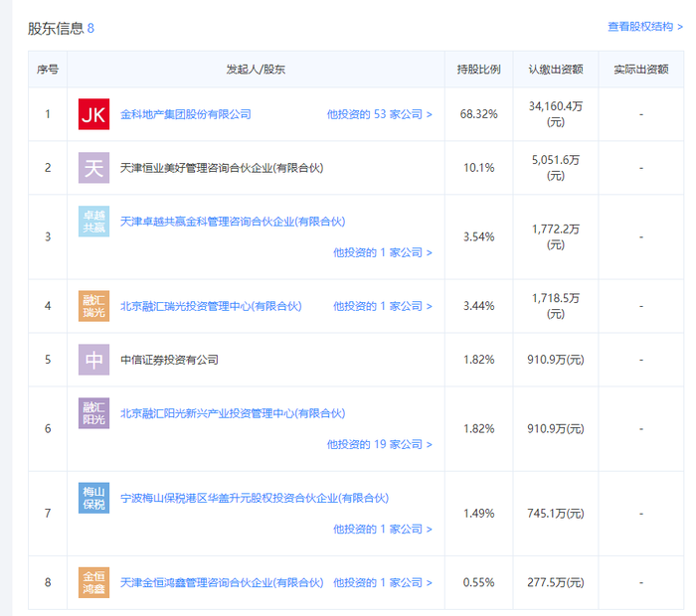
Task: View 他投资的 53 家公司 list
Action: pos(380,114)
